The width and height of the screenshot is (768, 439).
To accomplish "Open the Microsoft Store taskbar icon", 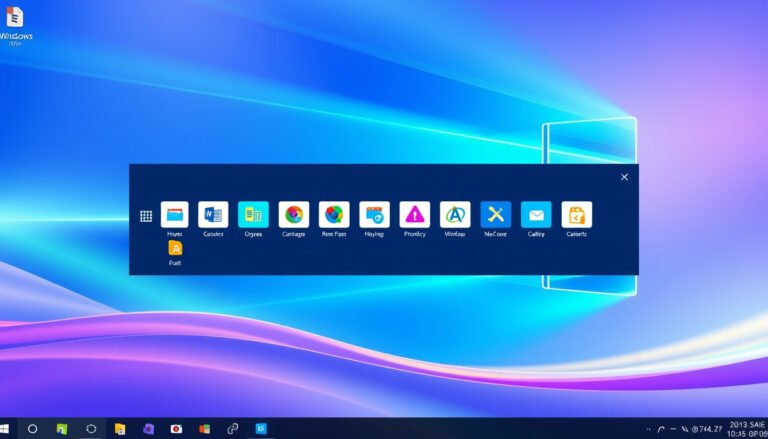I will click(205, 430).
